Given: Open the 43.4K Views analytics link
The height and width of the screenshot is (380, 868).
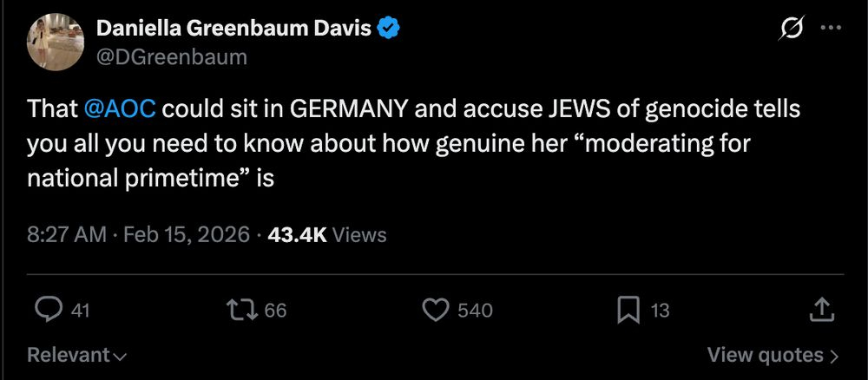Looking at the screenshot, I should (327, 235).
